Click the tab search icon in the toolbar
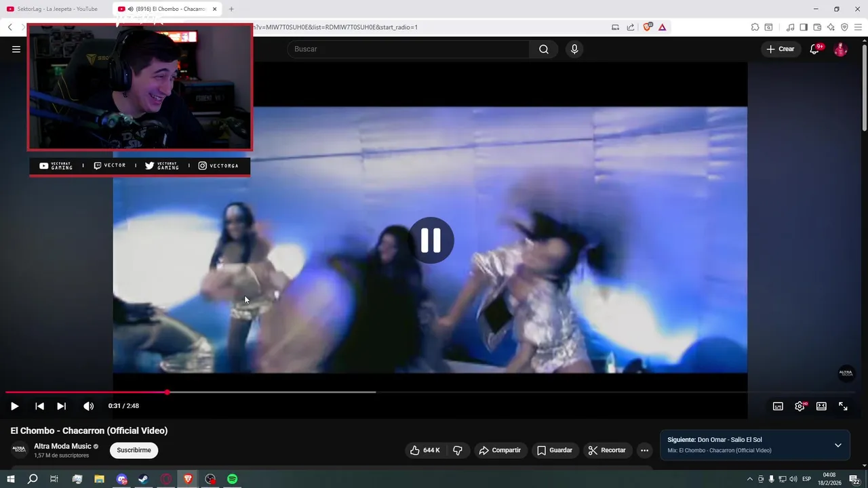This screenshot has height=488, width=868. (768, 27)
